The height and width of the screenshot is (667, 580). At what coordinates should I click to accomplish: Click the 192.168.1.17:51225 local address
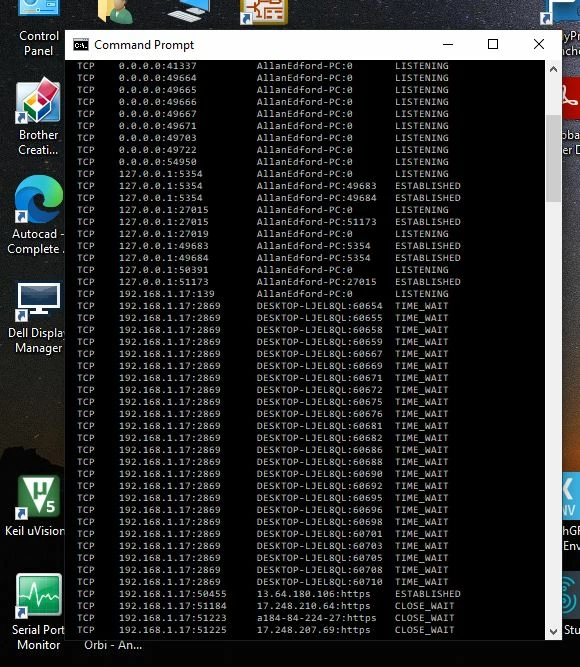(x=172, y=630)
